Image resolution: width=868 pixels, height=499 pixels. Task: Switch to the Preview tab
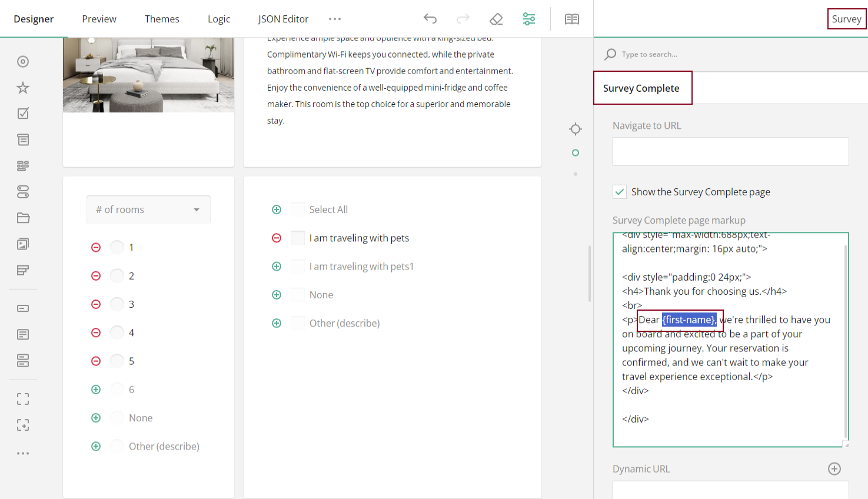coord(99,19)
